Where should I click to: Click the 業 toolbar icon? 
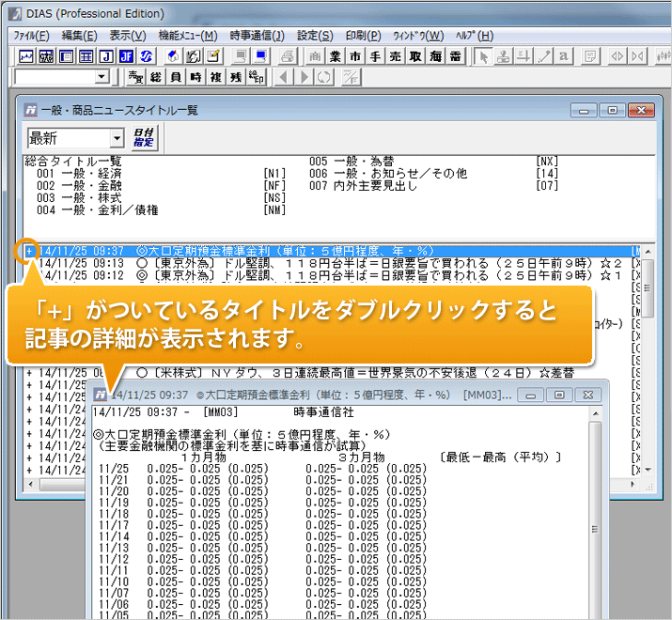pyautogui.click(x=336, y=56)
